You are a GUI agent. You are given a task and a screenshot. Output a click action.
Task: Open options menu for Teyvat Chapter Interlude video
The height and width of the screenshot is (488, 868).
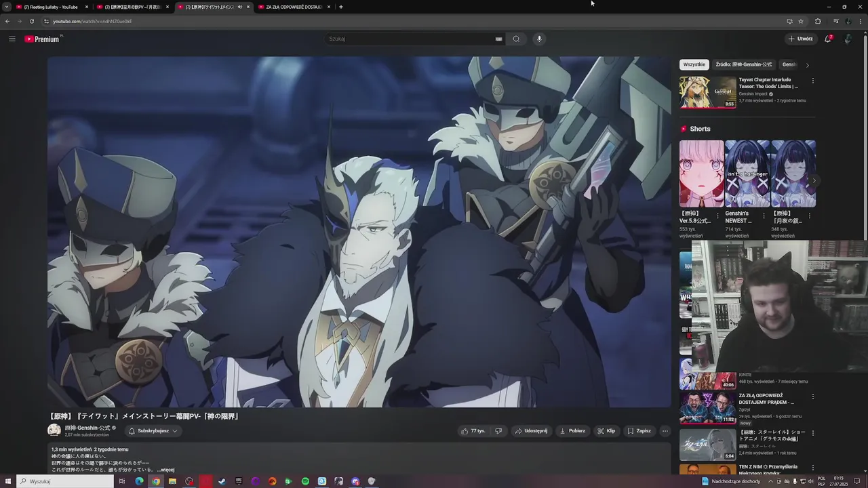click(813, 81)
